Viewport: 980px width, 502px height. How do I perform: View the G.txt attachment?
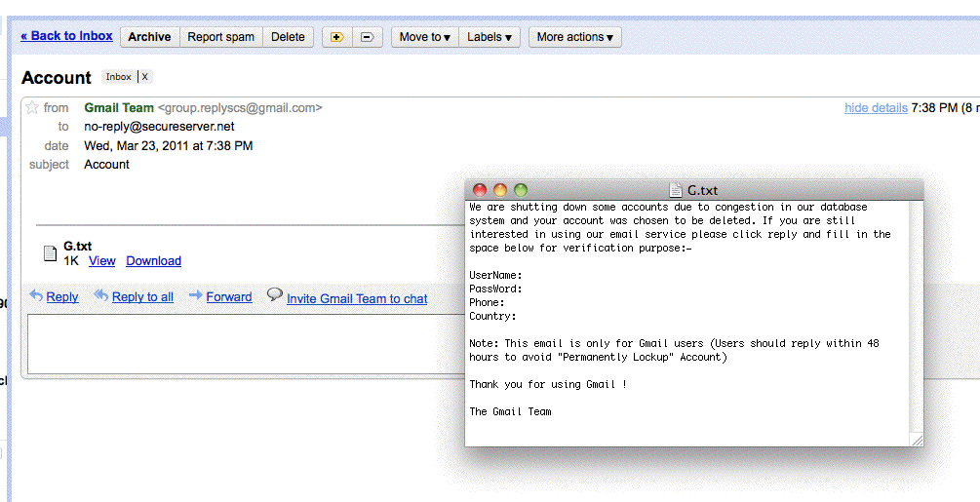coord(101,261)
